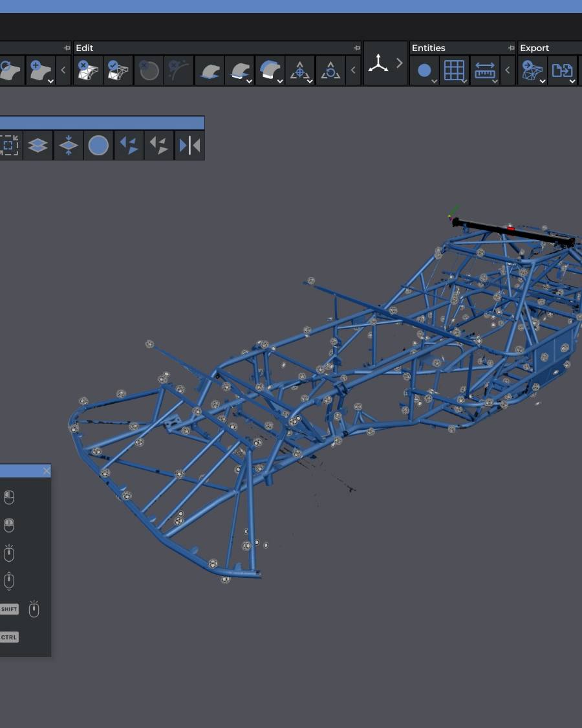Click the middle-click mouse hint icon
The width and height of the screenshot is (582, 728).
coord(9,553)
